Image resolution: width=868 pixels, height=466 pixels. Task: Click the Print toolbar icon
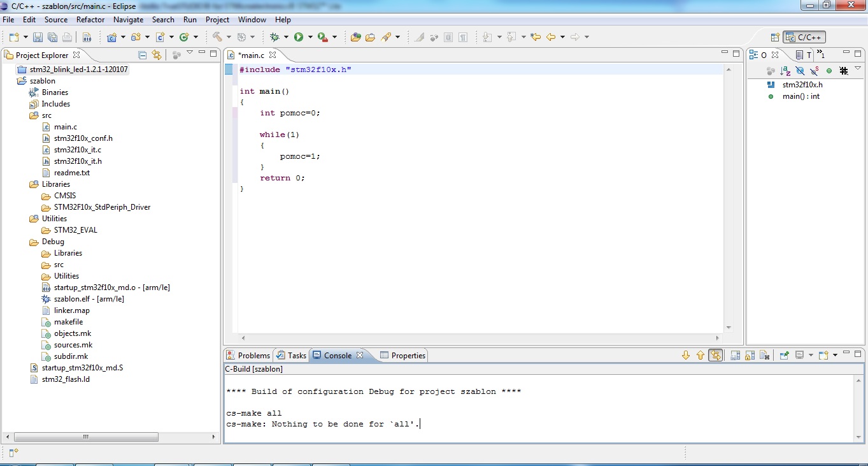pos(66,37)
